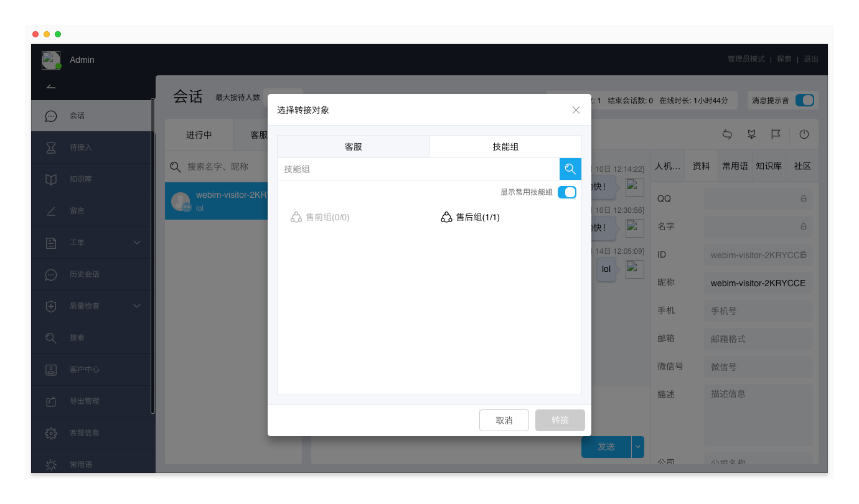Open 管理员模式 at the top right
Image resolution: width=859 pixels, height=504 pixels.
745,58
